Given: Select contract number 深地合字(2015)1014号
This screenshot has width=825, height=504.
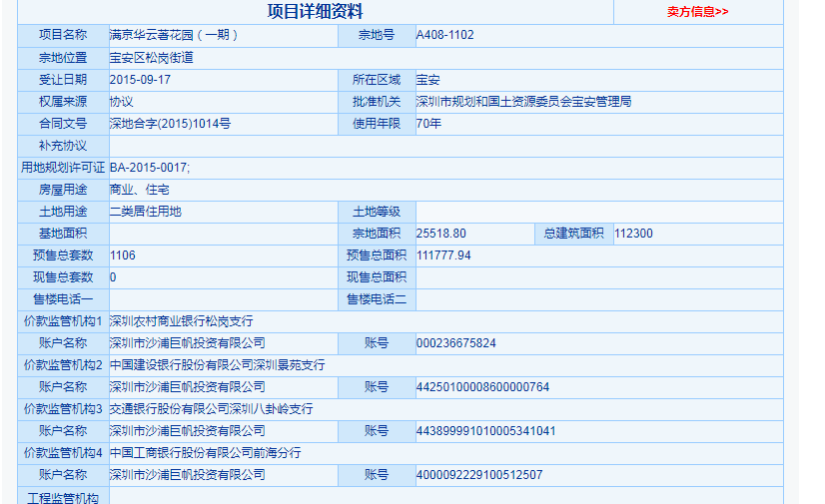Looking at the screenshot, I should tap(170, 124).
